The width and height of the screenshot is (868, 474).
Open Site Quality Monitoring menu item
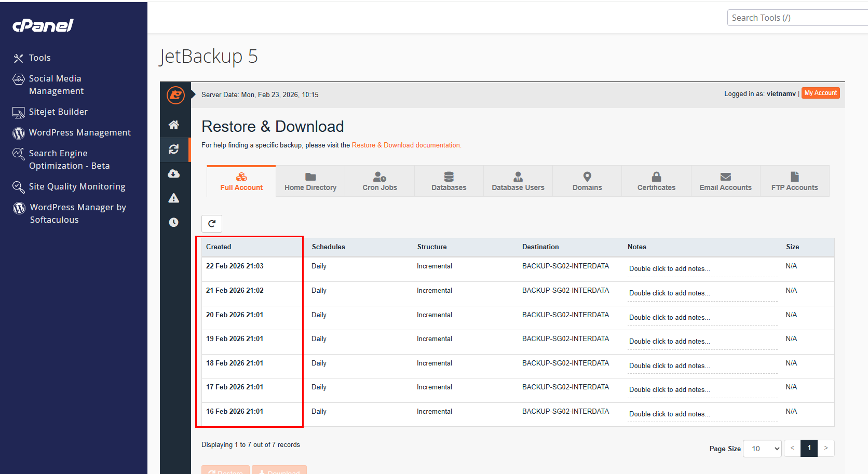point(77,187)
